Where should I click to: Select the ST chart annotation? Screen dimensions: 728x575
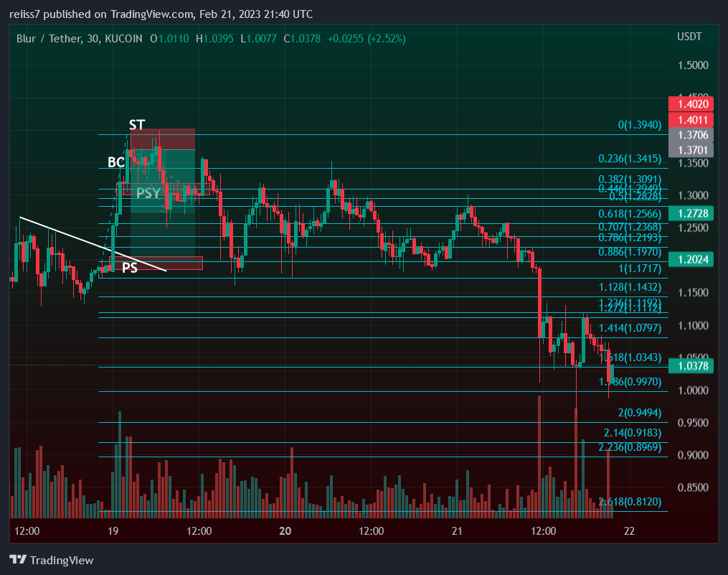(x=137, y=125)
